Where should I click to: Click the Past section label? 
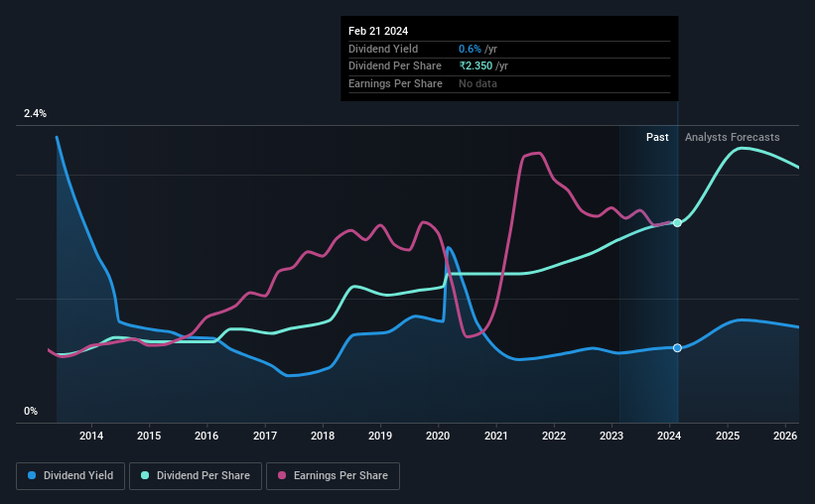657,137
